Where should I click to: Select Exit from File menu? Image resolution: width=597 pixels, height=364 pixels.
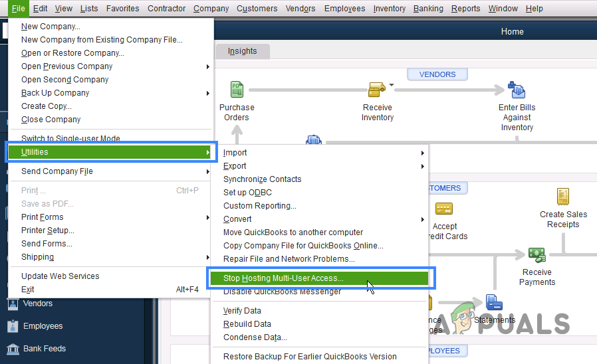110,290
